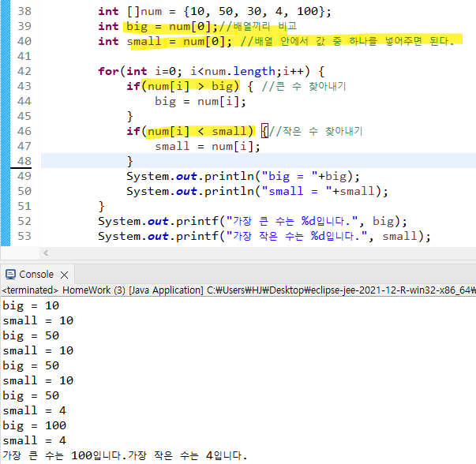Screen dimensions: 476x464
Task: Click line number 42 in gutter
Action: click(x=24, y=71)
